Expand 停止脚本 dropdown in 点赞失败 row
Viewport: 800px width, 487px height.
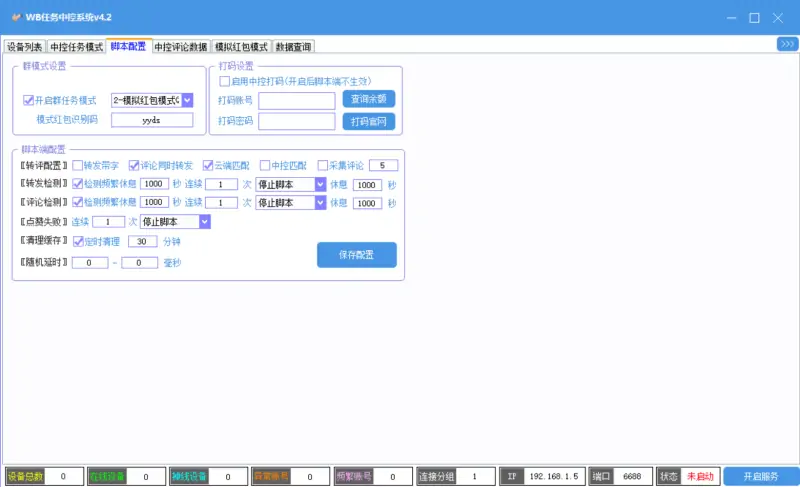pos(204,222)
